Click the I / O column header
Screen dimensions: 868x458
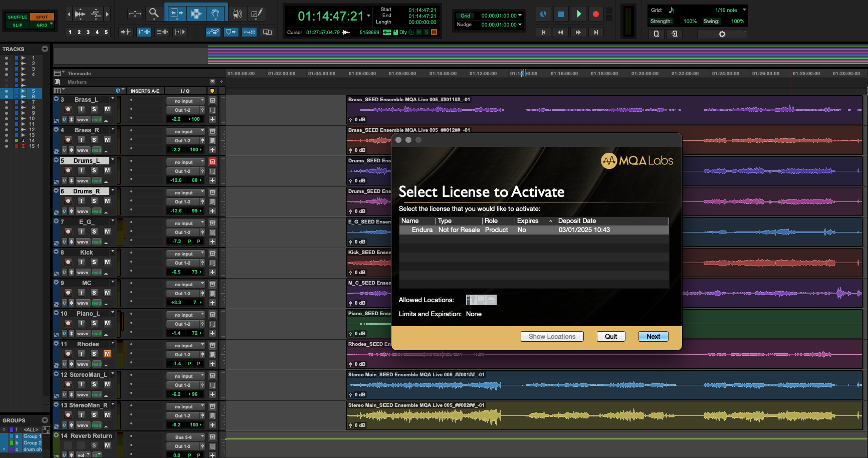click(185, 91)
